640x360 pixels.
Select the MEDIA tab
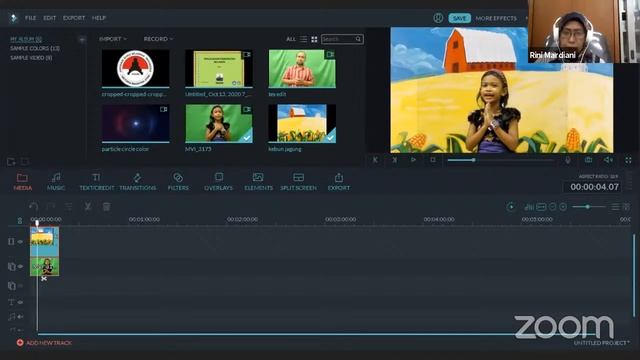coord(22,182)
